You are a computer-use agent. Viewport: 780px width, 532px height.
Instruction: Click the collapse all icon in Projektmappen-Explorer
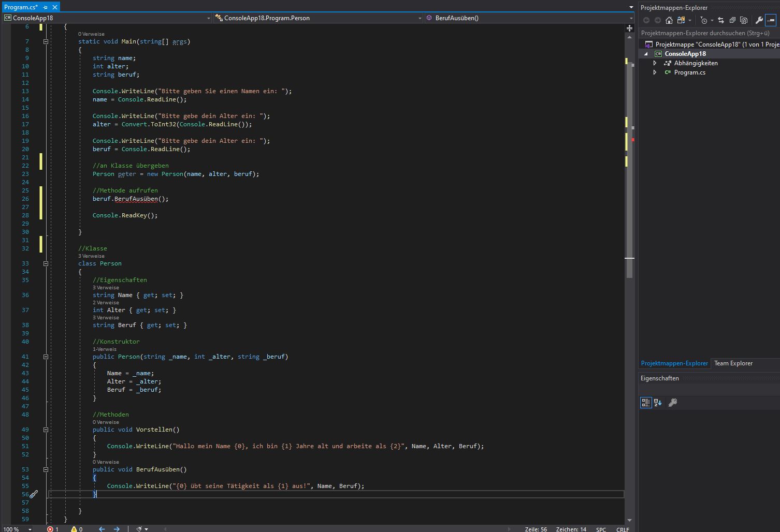tap(732, 20)
